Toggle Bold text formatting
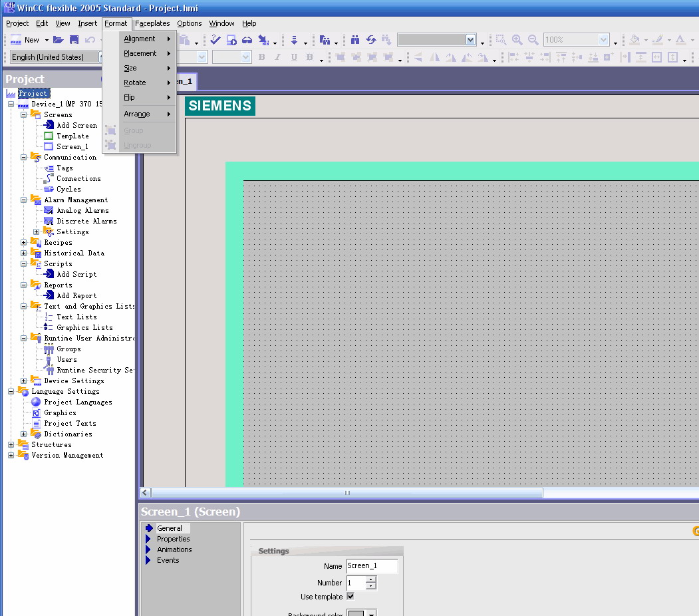 point(261,57)
